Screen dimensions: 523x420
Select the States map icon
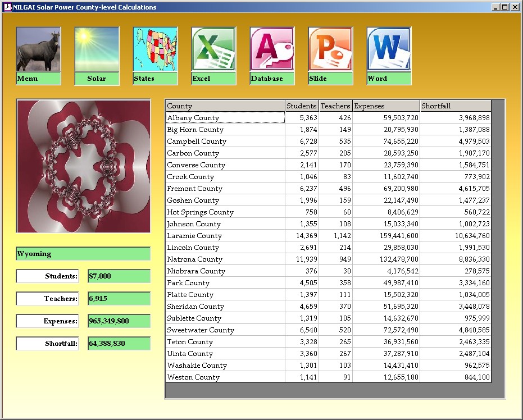[x=155, y=49]
